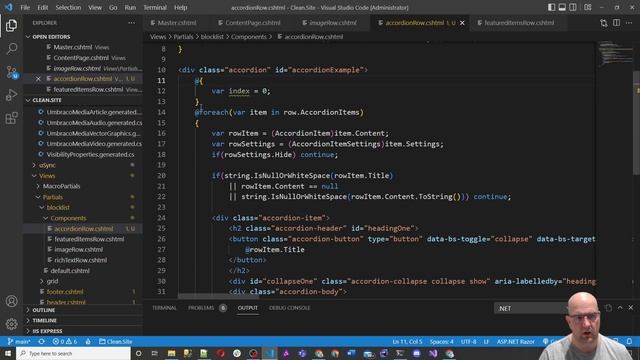Open richTextRow.cshtml in file tree
This screenshot has width=640, height=360.
80,260
